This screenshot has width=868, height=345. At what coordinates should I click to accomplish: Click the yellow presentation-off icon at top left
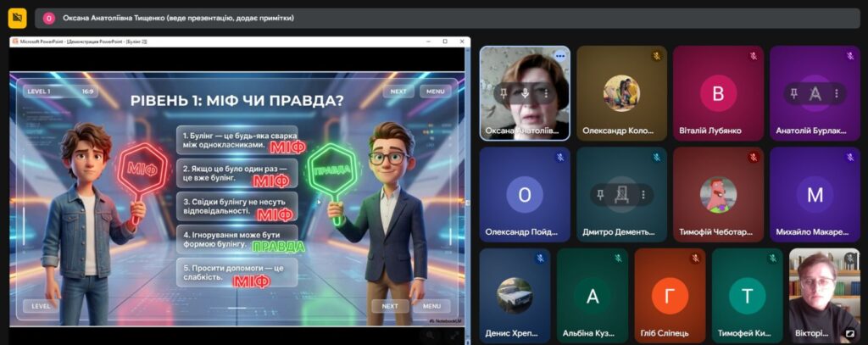17,18
